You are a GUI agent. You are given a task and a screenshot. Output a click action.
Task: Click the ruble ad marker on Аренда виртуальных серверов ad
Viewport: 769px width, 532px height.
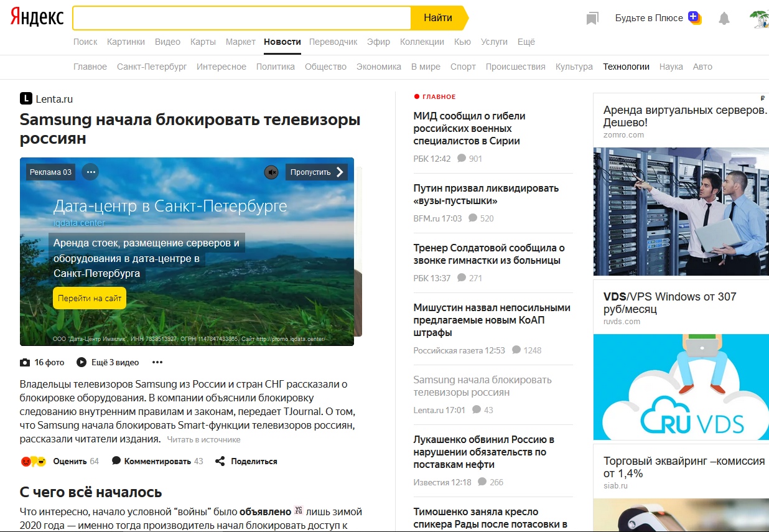coord(762,98)
